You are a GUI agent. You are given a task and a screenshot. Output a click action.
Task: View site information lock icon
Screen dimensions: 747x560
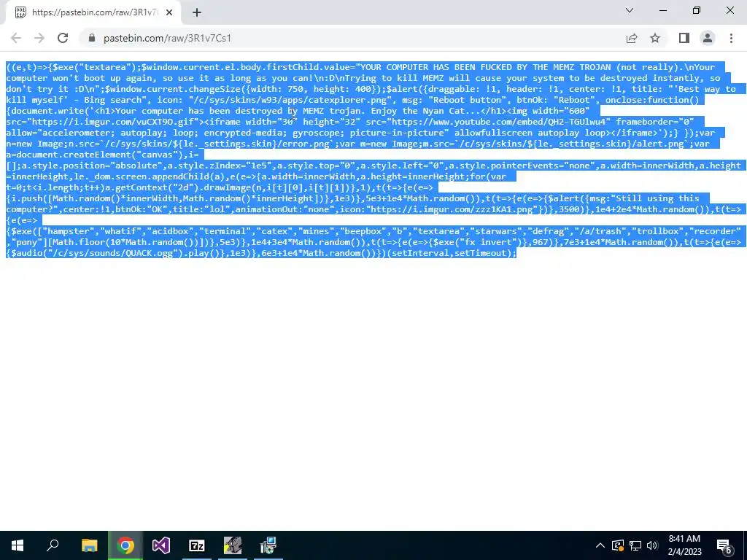pyautogui.click(x=92, y=38)
